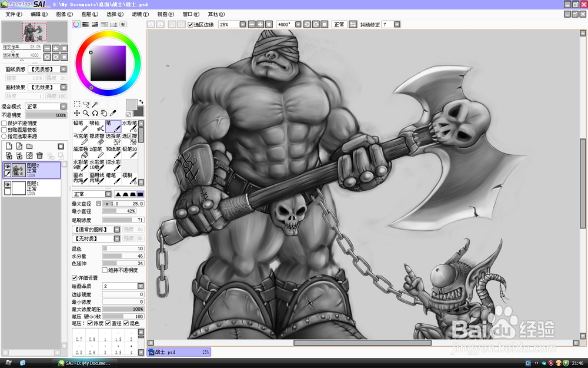Open brush blend mode 正常 dropdown
Image resolution: width=588 pixels, height=368 pixels.
pos(108,194)
